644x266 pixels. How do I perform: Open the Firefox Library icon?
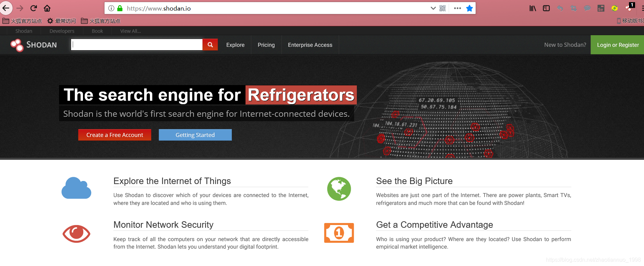533,8
